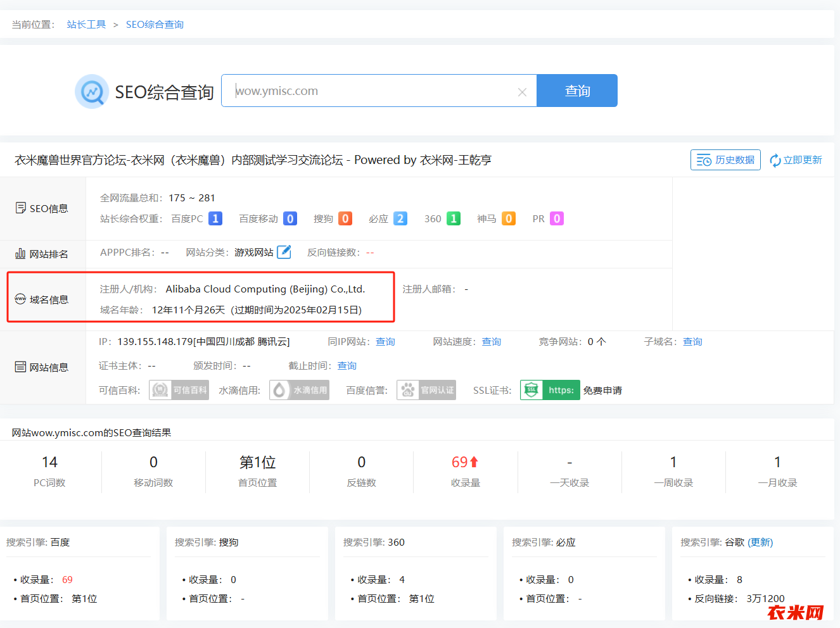Click the 0 移动词数 stat
Viewport: 840px width, 628px height.
153,472
